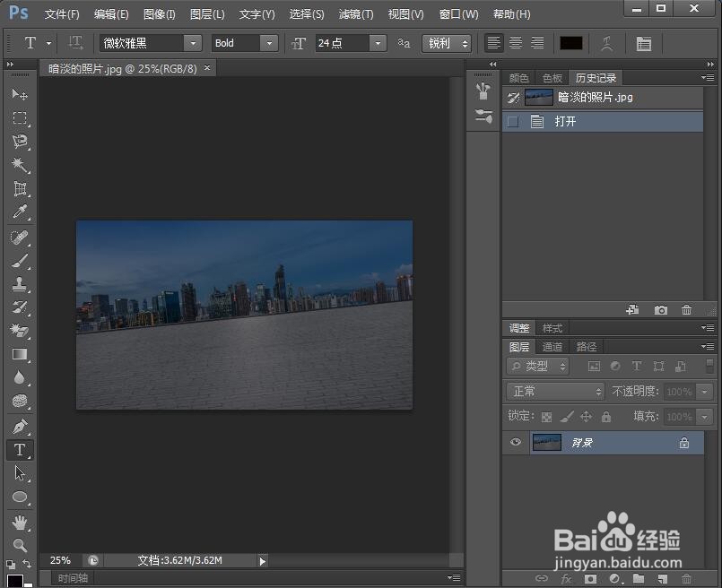Open fill 填充 dropdown arrow

(704, 417)
